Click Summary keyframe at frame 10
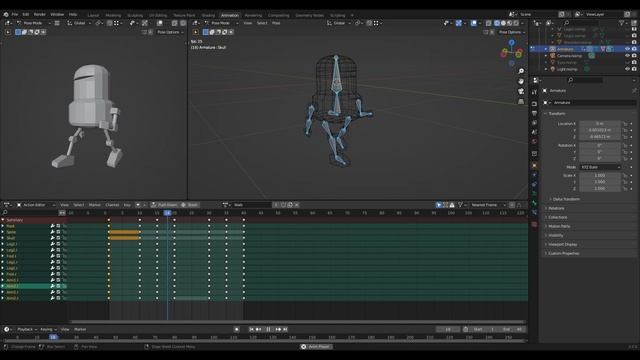Screen dimensions: 640x360 [x=140, y=220]
